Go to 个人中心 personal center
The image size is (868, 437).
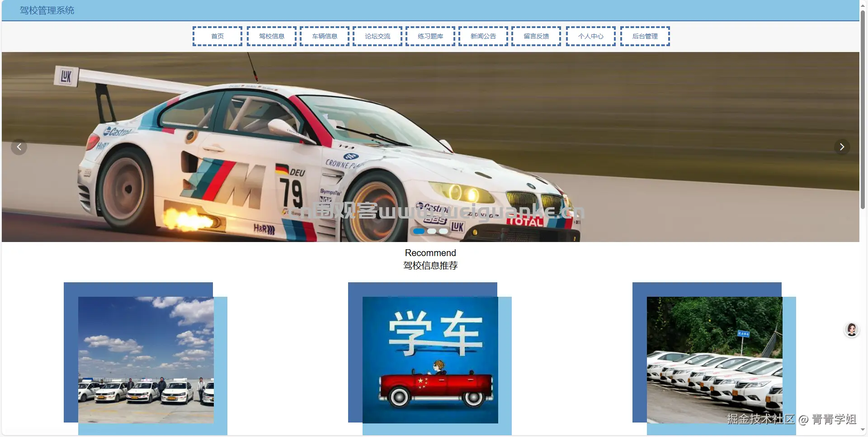click(x=591, y=36)
